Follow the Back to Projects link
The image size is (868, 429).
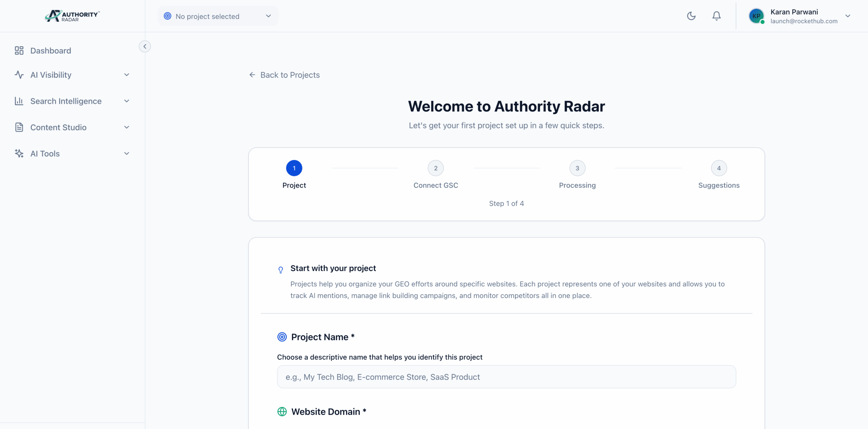click(x=284, y=75)
